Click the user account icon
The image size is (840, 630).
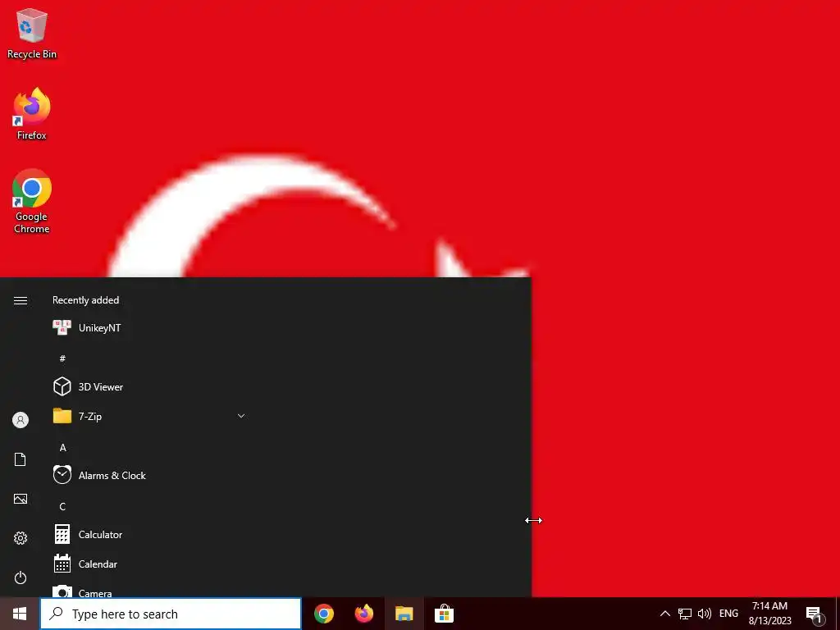point(21,420)
